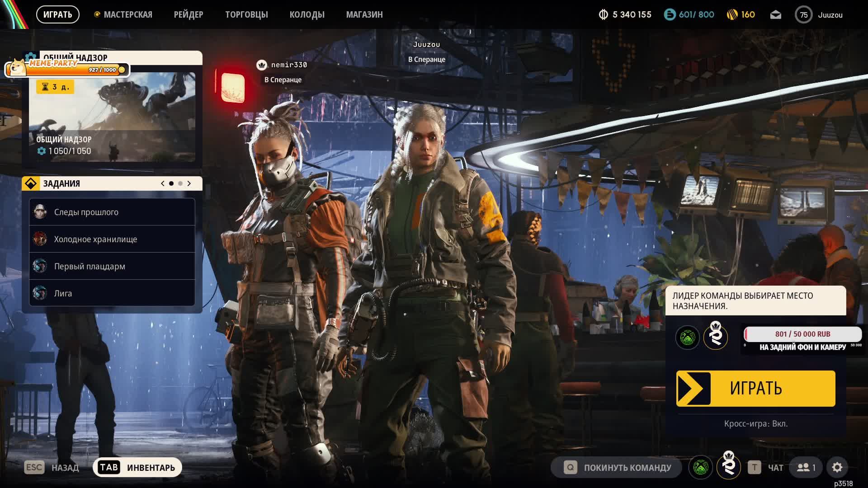Toggle the cross-play setting

(755, 424)
